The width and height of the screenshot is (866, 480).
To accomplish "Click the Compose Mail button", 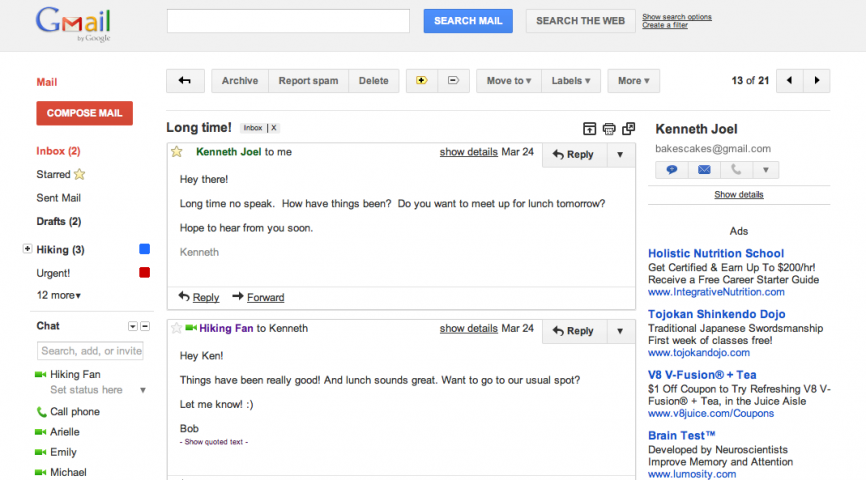I will (84, 113).
